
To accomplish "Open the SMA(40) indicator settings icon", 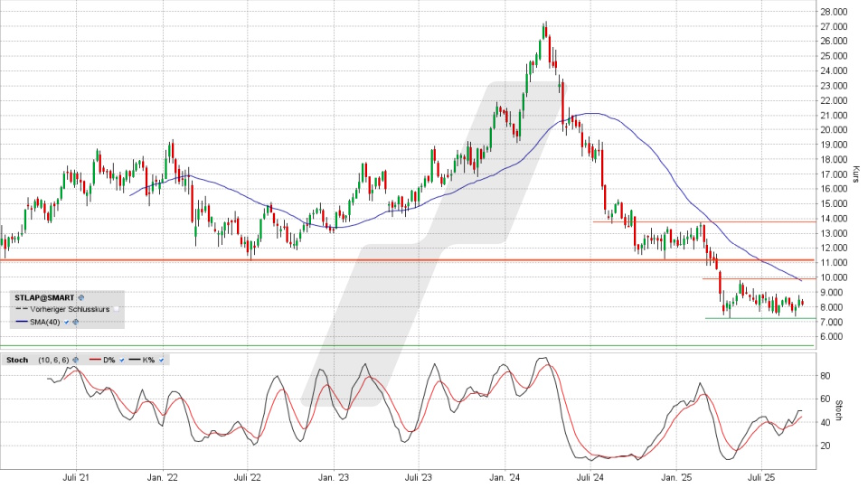I will click(77, 321).
